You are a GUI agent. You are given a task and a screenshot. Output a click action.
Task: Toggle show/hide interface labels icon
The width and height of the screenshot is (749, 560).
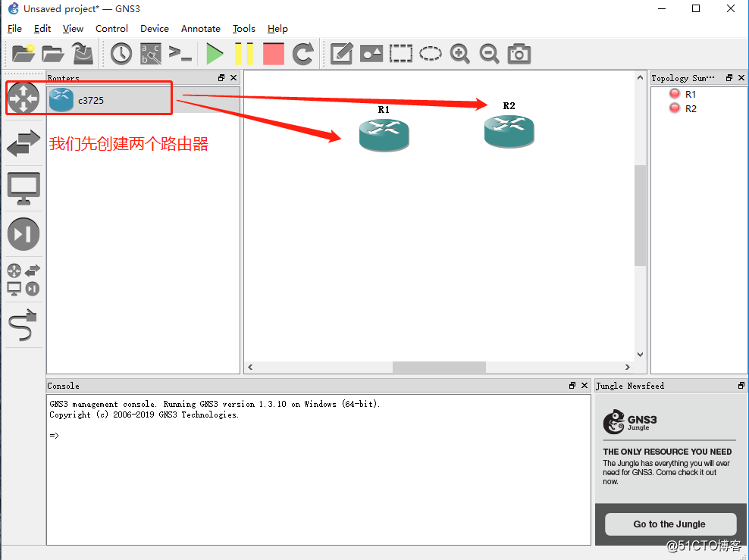[151, 54]
